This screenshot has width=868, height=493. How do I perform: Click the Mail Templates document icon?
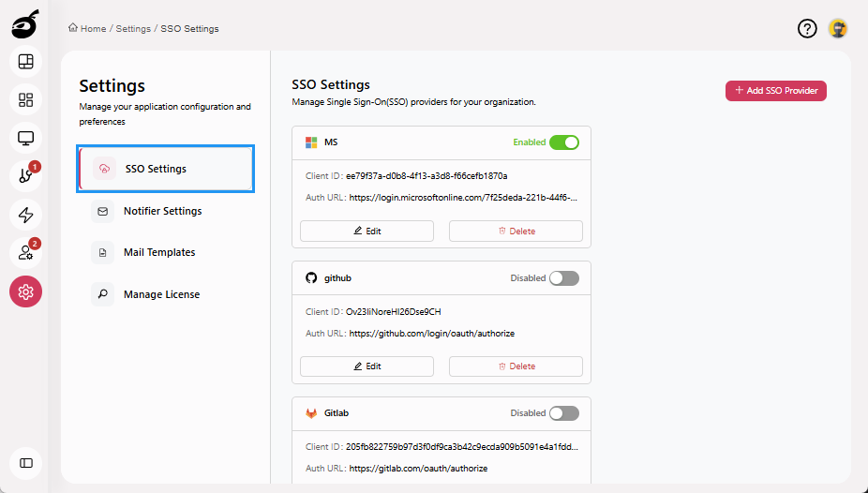tap(102, 252)
